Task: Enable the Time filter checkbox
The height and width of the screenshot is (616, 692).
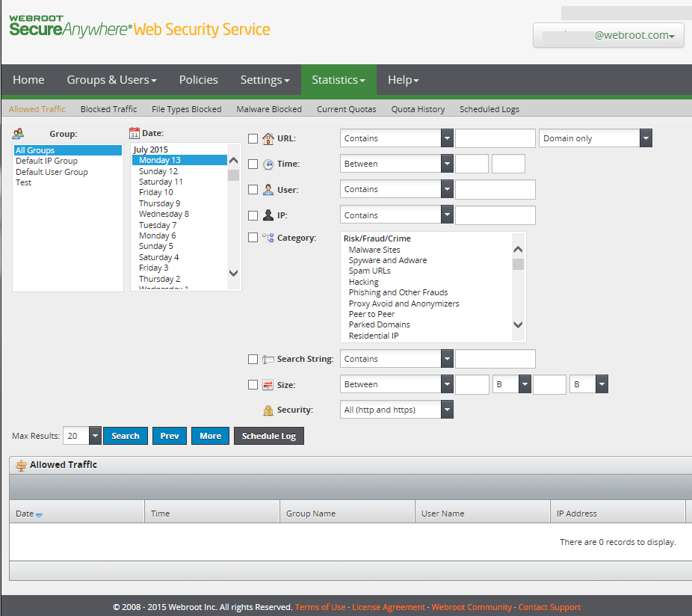Action: pyautogui.click(x=253, y=164)
